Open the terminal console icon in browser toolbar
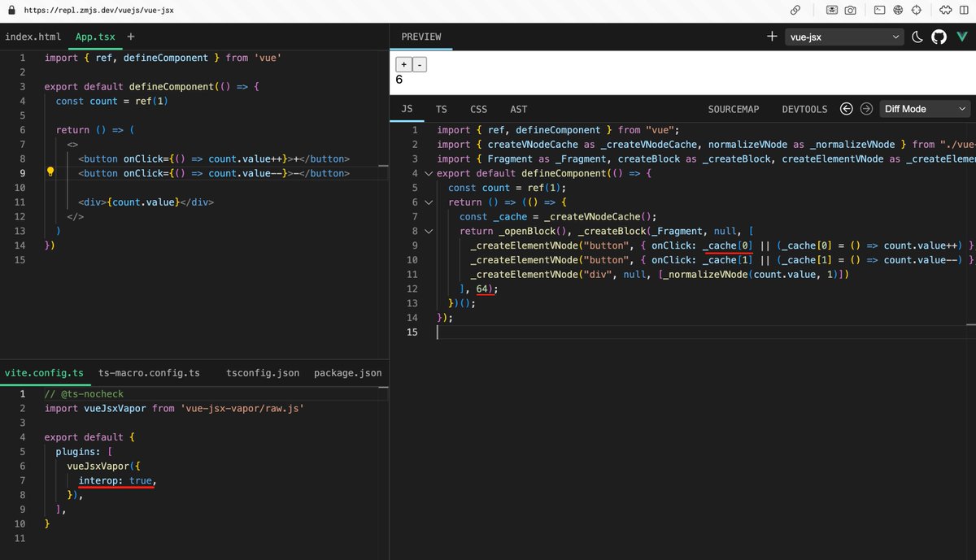Viewport: 976px width, 560px height. (880, 11)
